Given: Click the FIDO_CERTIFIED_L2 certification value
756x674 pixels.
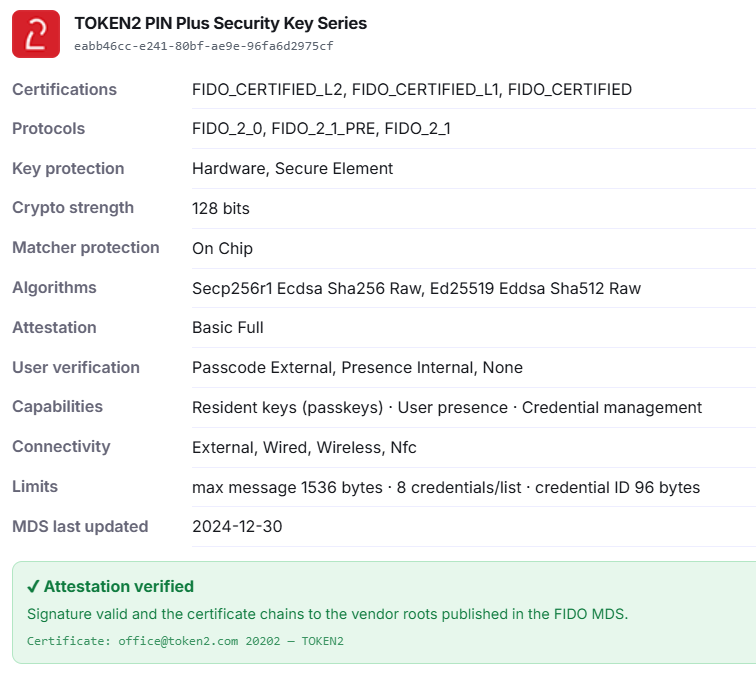Looking at the screenshot, I should click(267, 90).
